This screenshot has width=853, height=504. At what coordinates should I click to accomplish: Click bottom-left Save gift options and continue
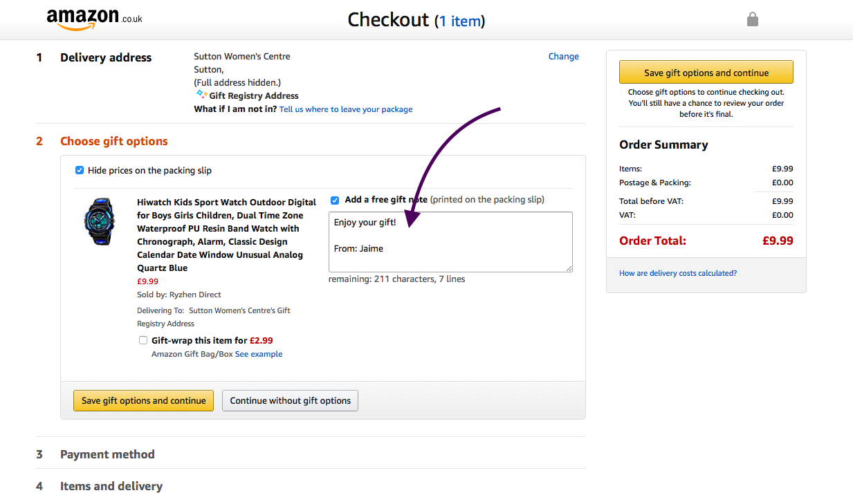click(x=144, y=401)
